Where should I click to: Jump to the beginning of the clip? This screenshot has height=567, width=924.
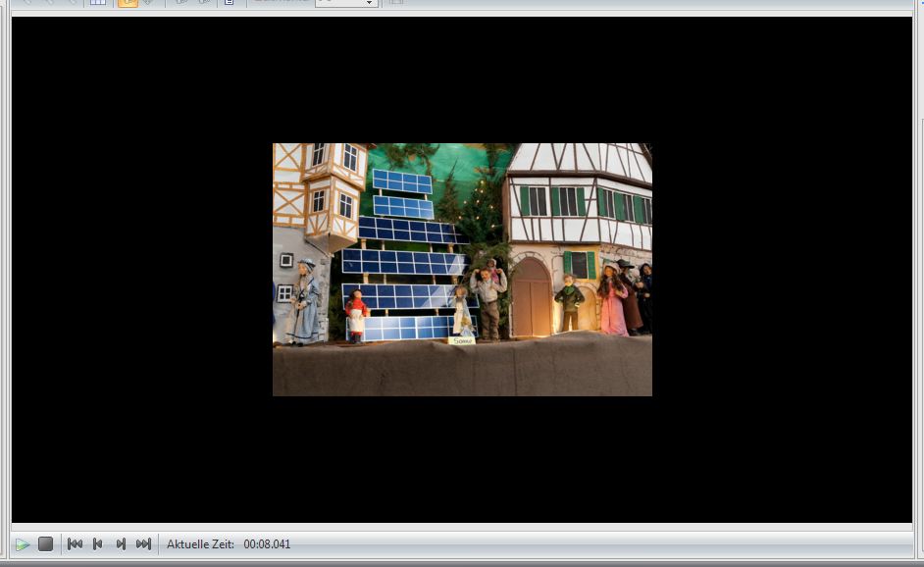pos(75,544)
